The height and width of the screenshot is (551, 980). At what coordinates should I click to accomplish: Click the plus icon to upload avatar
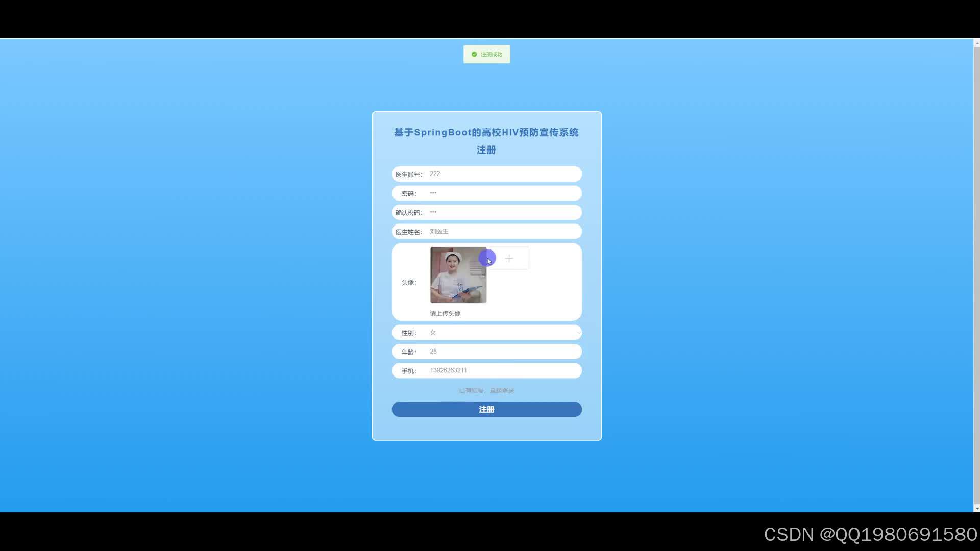(x=508, y=258)
